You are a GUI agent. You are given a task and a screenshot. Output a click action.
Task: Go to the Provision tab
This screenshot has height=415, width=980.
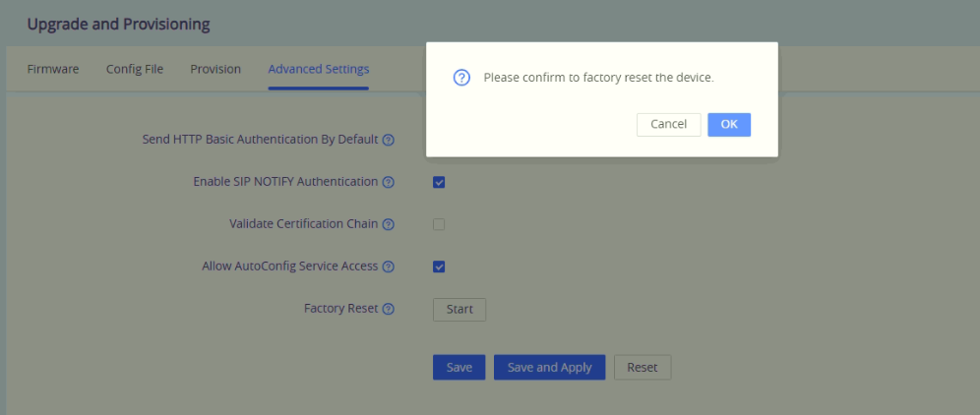click(215, 69)
